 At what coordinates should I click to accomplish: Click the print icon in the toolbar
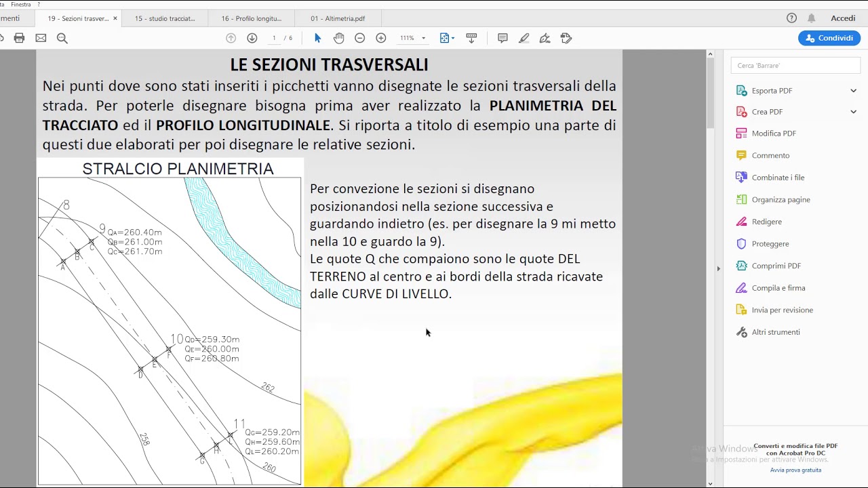tap(19, 38)
